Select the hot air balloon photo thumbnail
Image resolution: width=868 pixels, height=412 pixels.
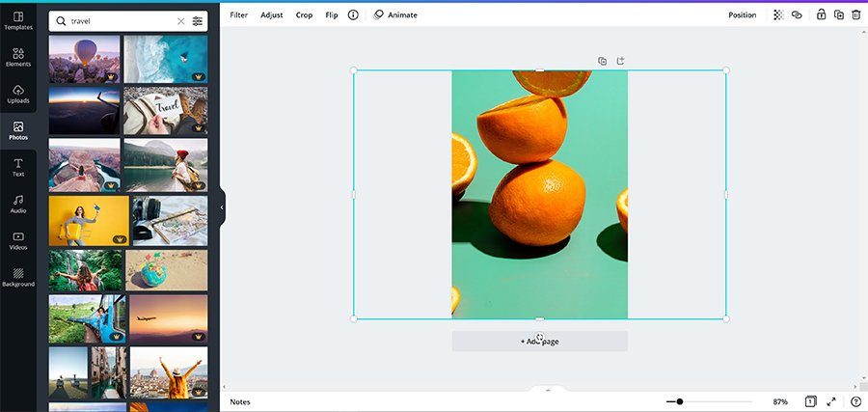84,59
